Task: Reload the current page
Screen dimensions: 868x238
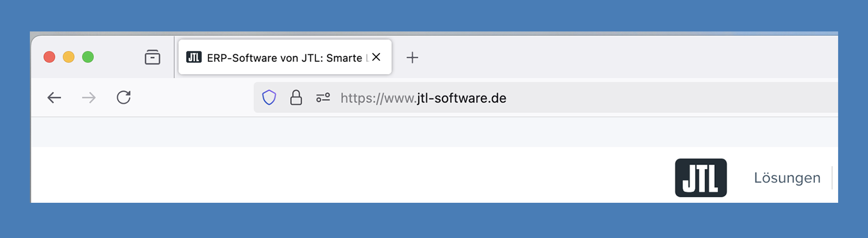Action: (x=124, y=98)
